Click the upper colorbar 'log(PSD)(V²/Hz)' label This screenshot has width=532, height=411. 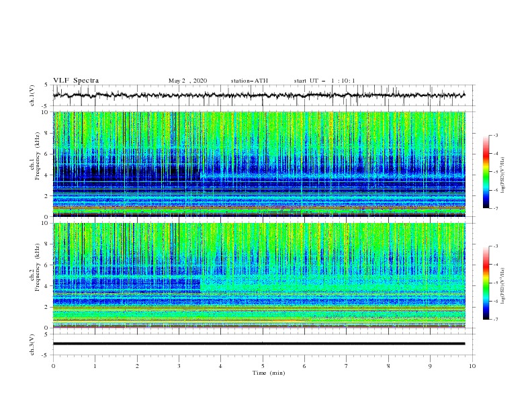click(x=503, y=175)
